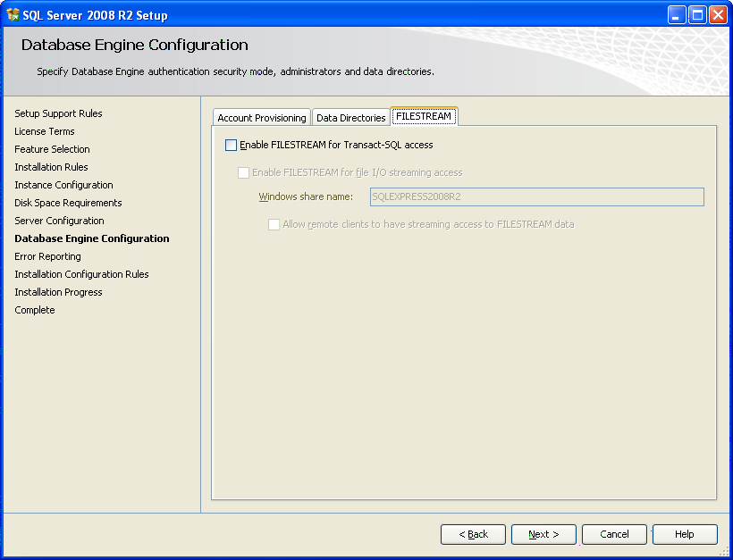Proceed with the Next button
Screen dimensions: 733x560
pos(543,534)
